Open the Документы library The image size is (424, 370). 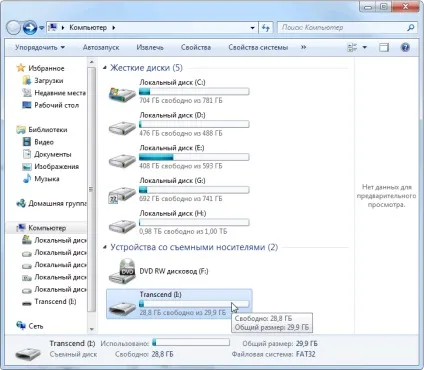coord(53,154)
